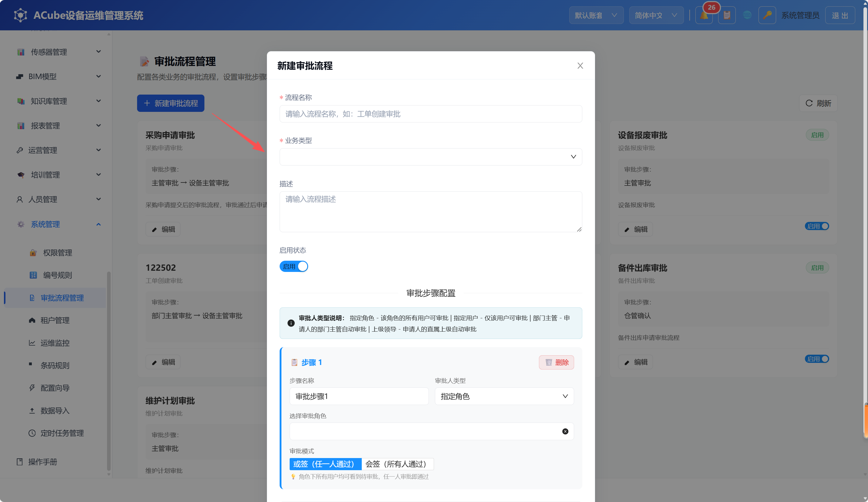Open the clipboard icon in header

tap(727, 15)
